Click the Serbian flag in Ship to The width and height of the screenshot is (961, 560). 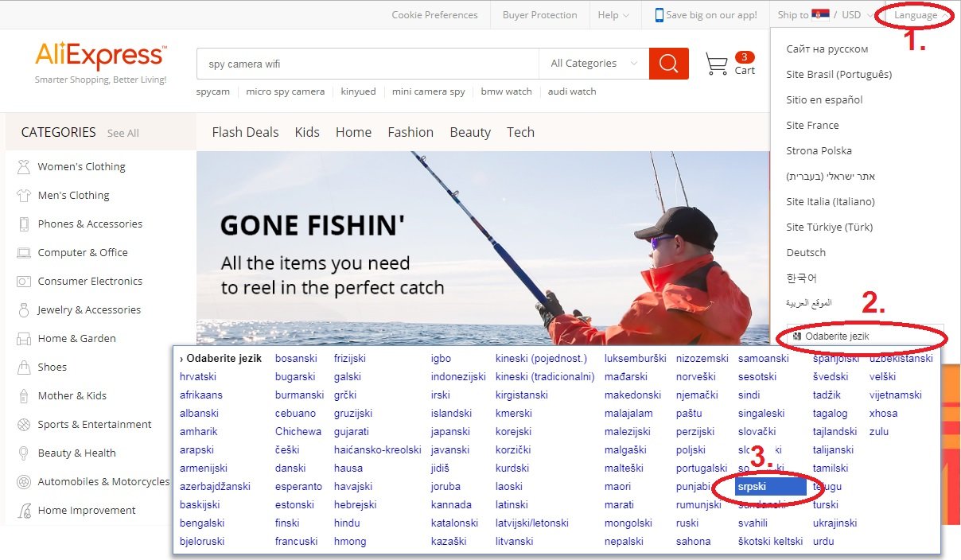[820, 13]
